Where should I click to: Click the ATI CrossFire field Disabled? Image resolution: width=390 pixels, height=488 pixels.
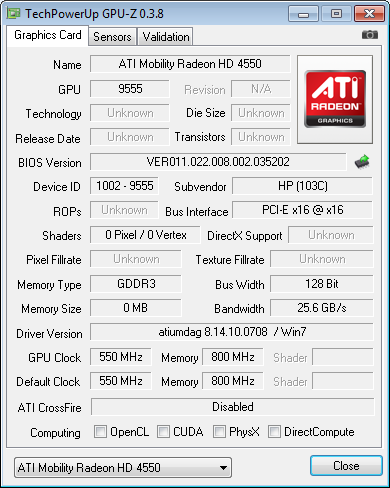(x=233, y=407)
